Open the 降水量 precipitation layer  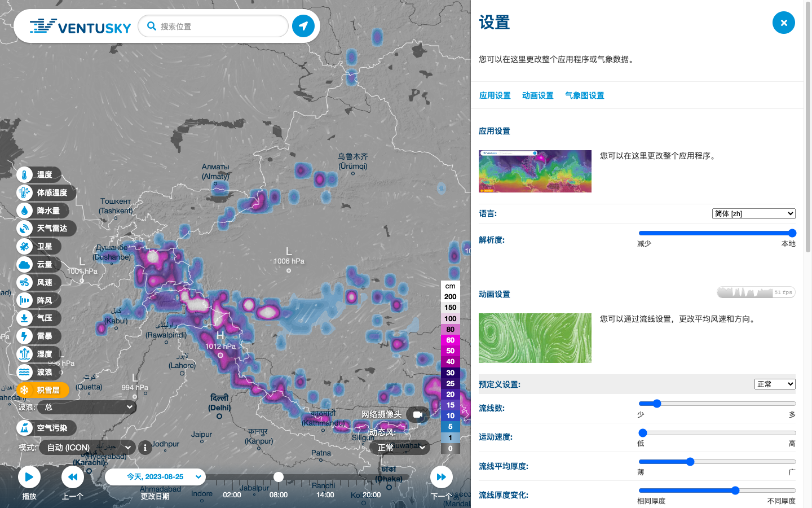[42, 211]
